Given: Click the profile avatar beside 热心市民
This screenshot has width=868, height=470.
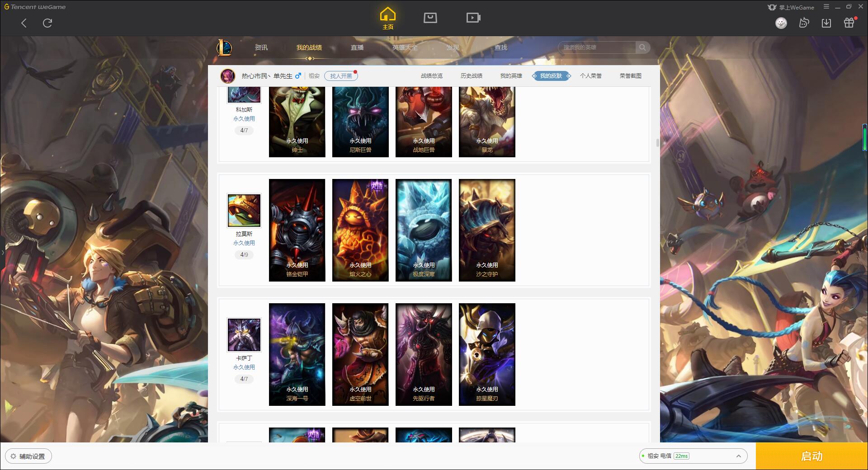Looking at the screenshot, I should pyautogui.click(x=228, y=76).
